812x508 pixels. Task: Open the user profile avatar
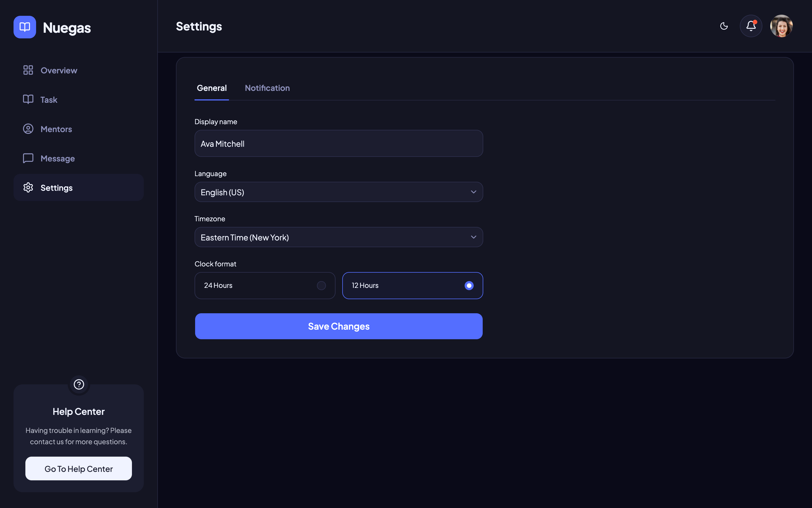click(782, 26)
